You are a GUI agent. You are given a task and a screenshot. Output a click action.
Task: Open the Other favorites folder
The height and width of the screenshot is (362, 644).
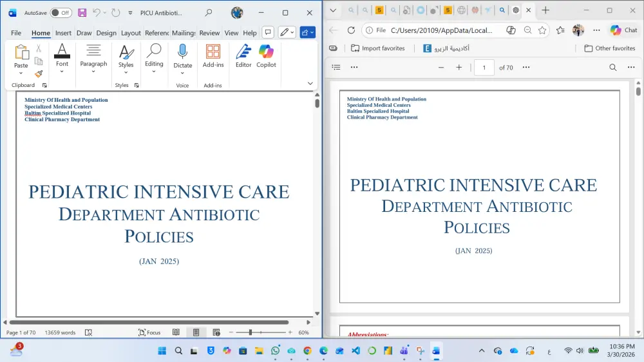click(609, 48)
